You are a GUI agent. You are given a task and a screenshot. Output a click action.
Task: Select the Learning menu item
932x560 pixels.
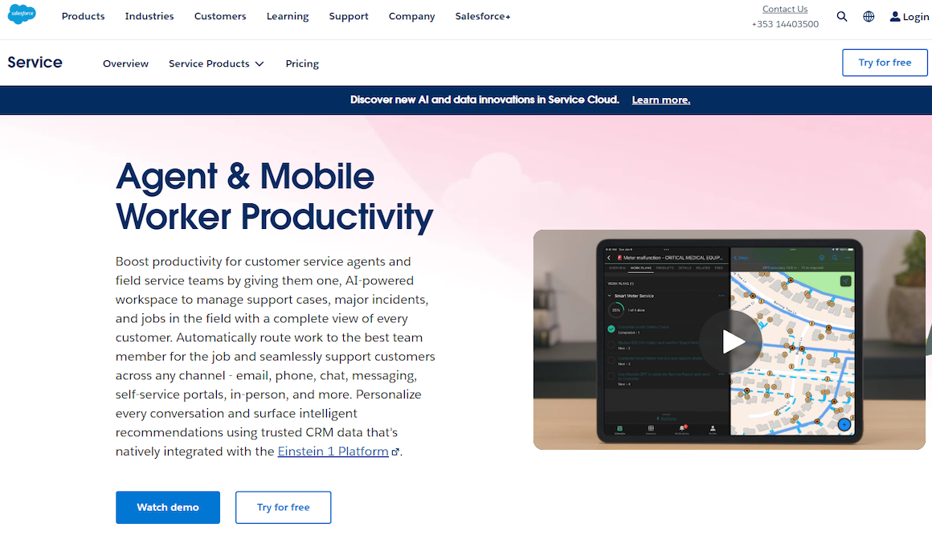coord(288,16)
